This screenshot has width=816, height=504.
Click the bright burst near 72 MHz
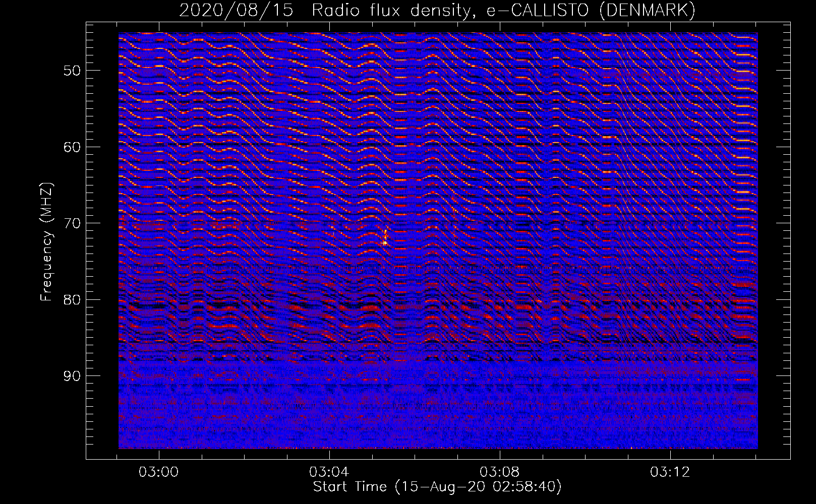385,238
